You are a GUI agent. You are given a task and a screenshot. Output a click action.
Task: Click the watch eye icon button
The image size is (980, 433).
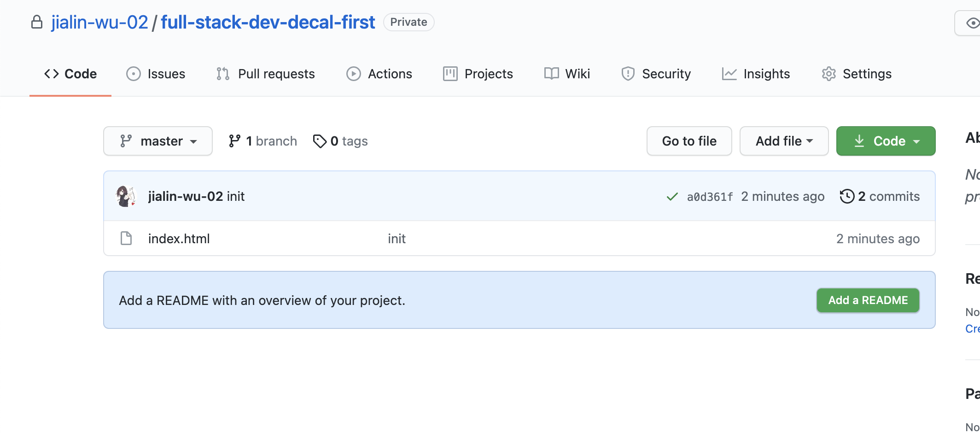click(973, 23)
